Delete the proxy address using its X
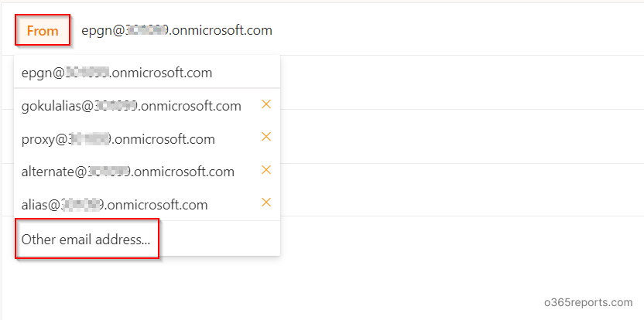 tap(266, 137)
